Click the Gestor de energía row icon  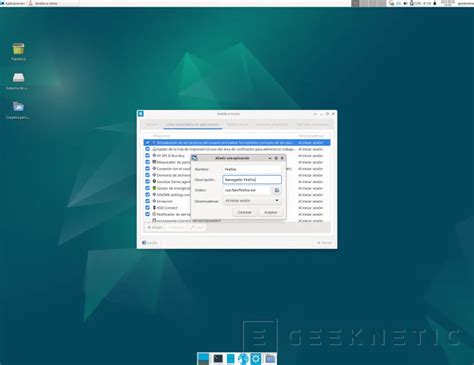tap(154, 188)
